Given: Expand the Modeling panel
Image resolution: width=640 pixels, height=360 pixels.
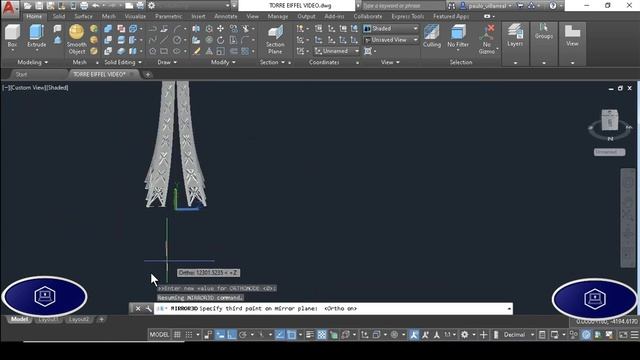Looking at the screenshot, I should pyautogui.click(x=33, y=62).
